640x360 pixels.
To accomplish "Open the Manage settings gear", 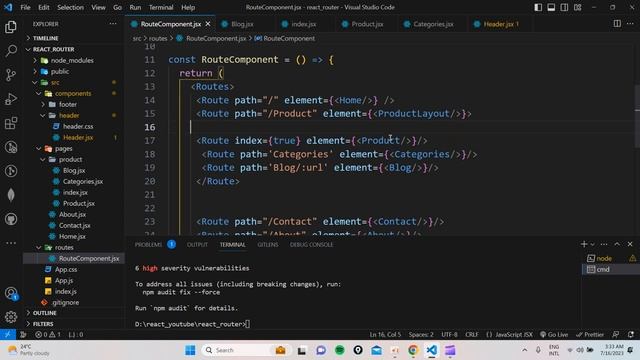I will pos(11,316).
